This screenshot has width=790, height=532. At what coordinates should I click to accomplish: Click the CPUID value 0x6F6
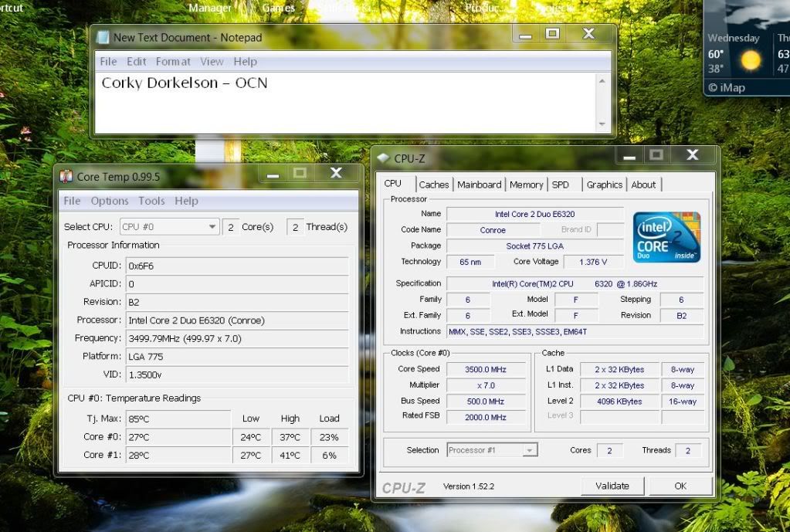click(237, 266)
